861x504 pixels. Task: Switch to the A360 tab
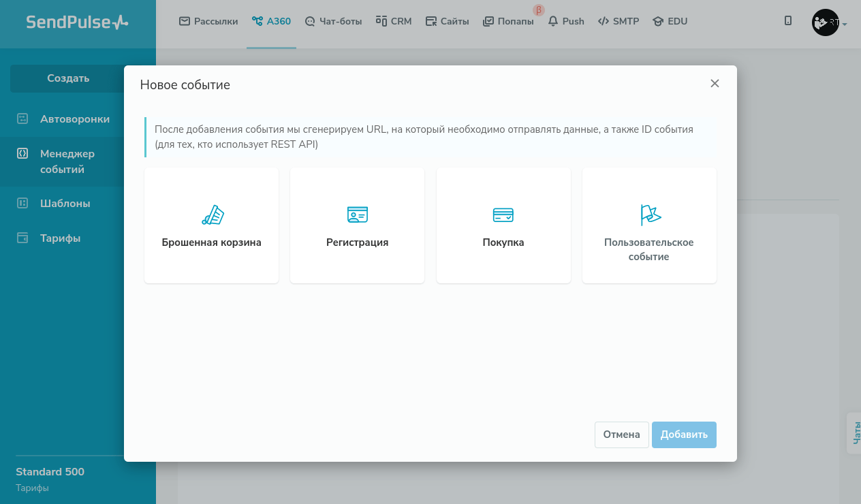click(x=271, y=21)
